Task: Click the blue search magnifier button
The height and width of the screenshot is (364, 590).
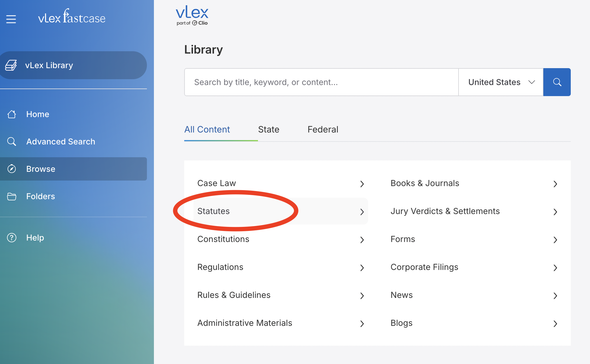Action: click(x=557, y=82)
